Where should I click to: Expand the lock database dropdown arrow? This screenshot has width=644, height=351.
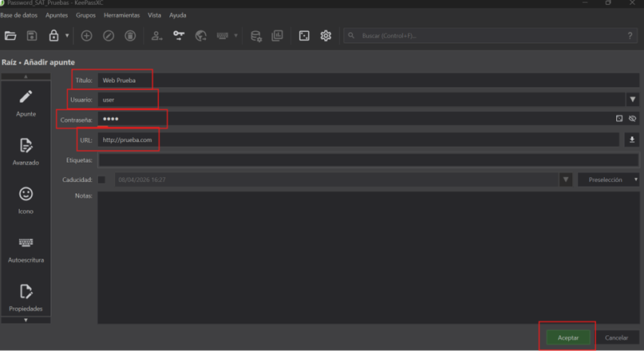click(67, 36)
